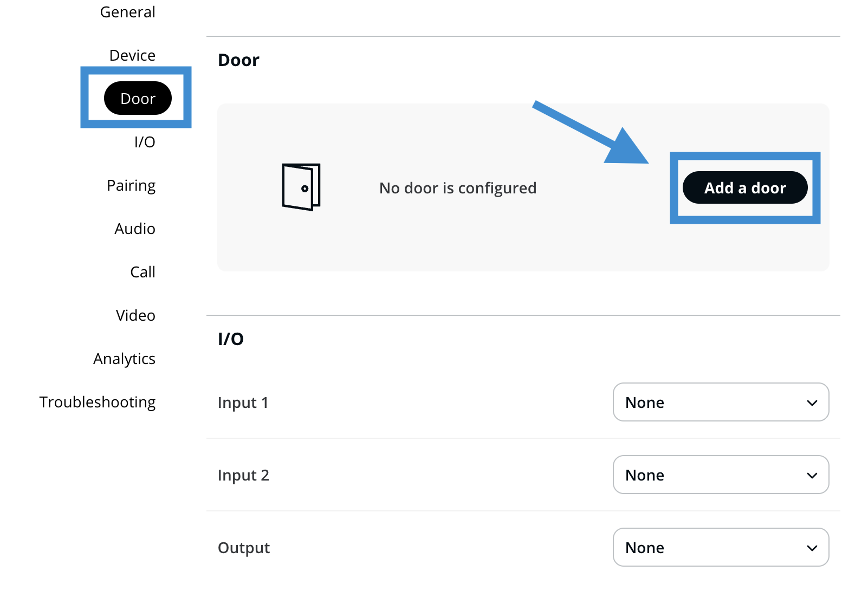Open the I/O sidebar section

[145, 142]
